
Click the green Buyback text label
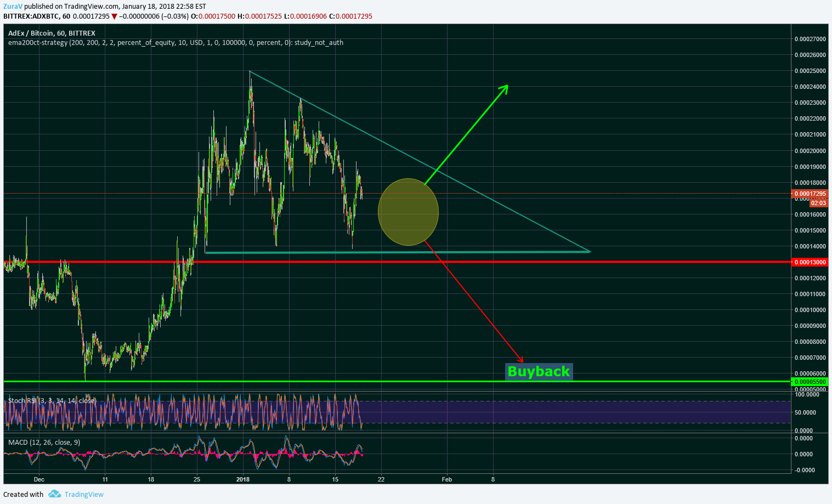tap(539, 371)
